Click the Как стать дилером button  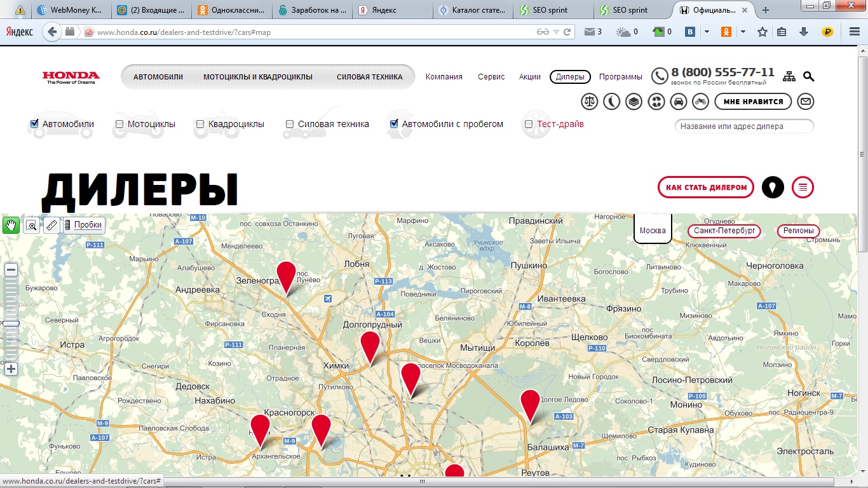706,187
